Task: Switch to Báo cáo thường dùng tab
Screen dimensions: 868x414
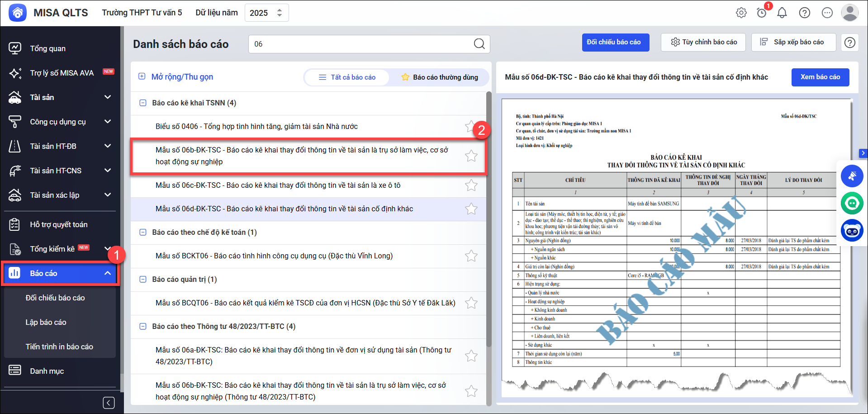Action: (439, 77)
